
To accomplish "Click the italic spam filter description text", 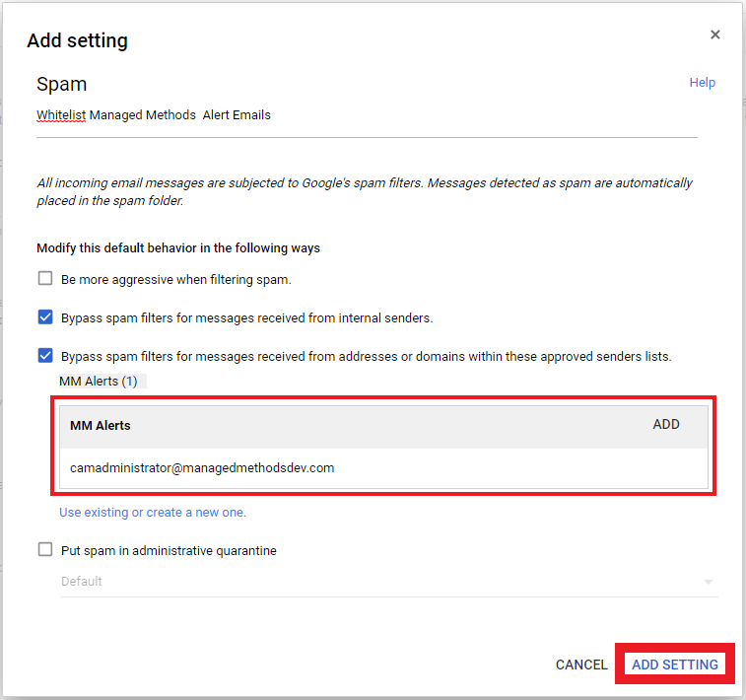I will tap(364, 191).
